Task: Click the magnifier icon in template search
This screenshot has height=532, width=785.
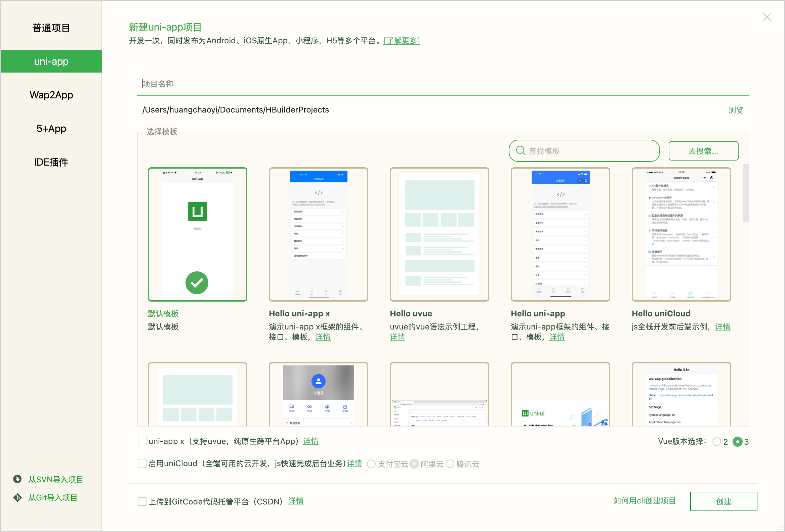Action: (521, 150)
